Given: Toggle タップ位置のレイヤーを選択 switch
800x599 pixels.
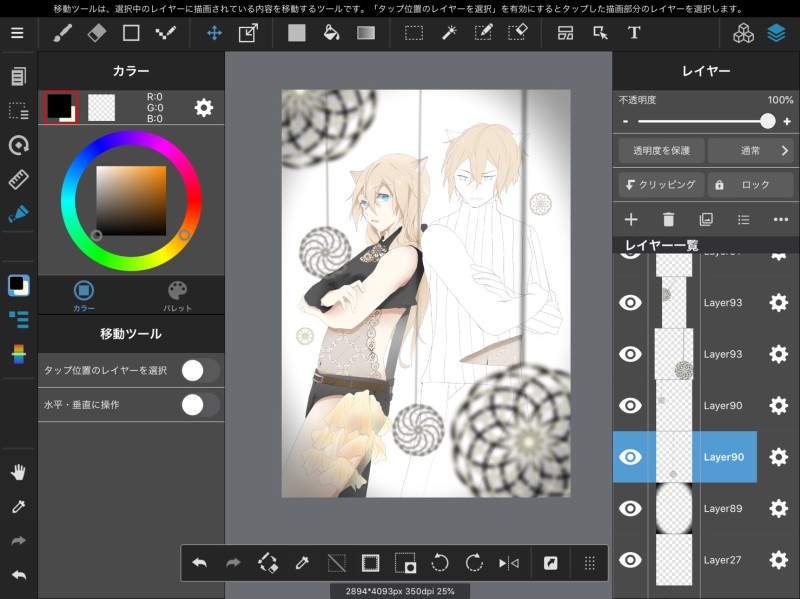Looking at the screenshot, I should pos(201,370).
